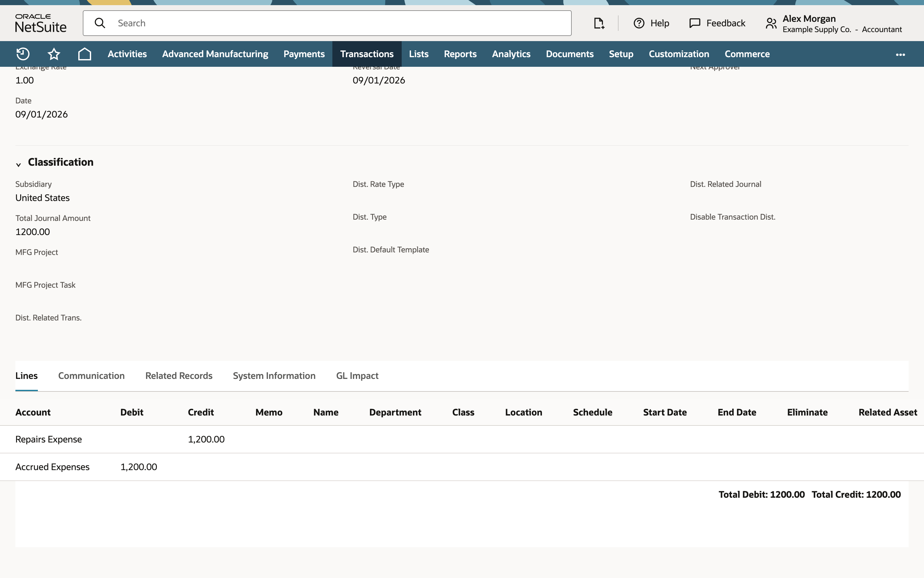The image size is (924, 578).
Task: Click the Create New document icon
Action: [599, 23]
